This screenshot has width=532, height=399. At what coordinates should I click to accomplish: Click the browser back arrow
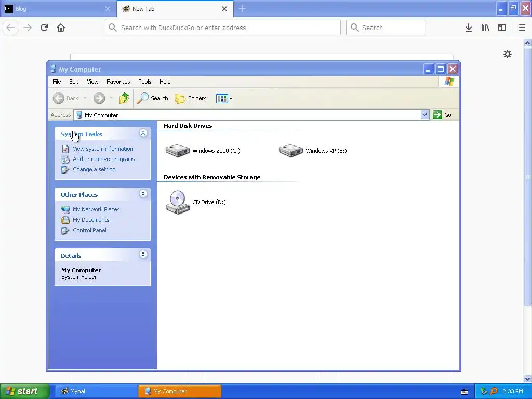coord(10,28)
